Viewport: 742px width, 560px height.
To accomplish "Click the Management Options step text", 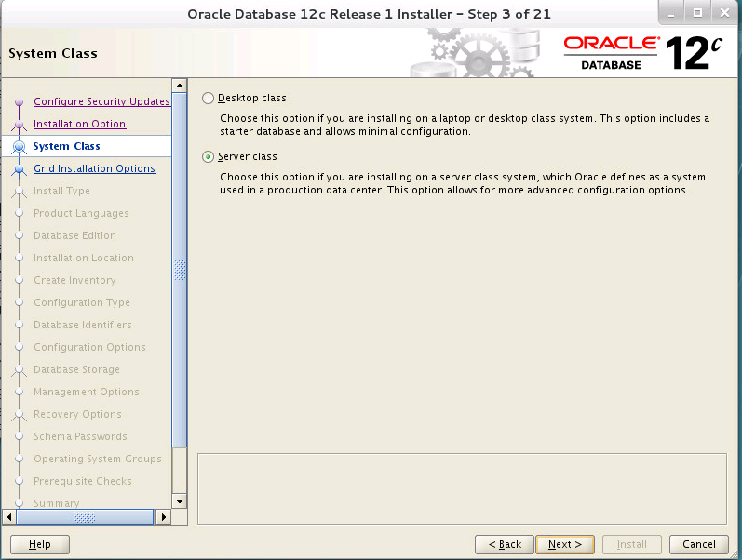I will point(87,392).
